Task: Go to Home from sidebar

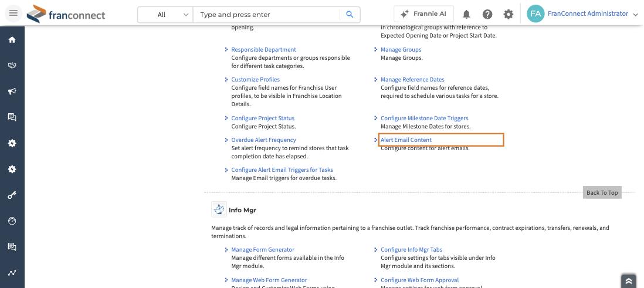Action: pyautogui.click(x=12, y=40)
